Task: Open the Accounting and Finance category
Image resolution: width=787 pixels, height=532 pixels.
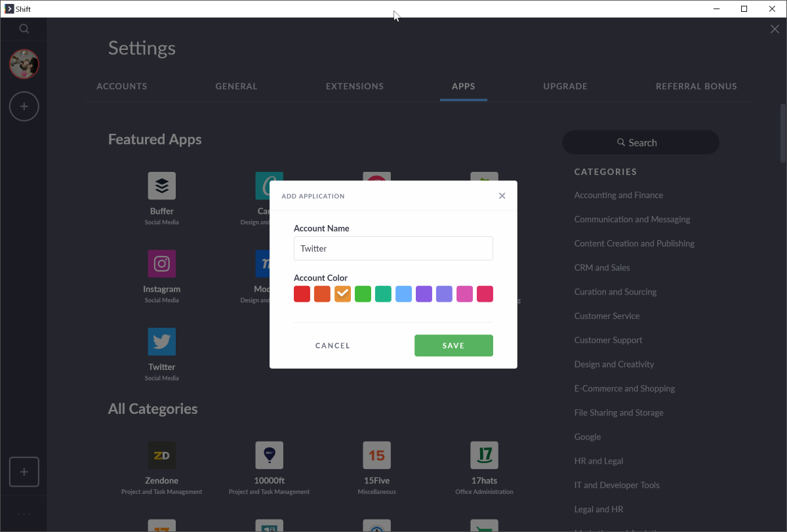Action: (x=618, y=195)
